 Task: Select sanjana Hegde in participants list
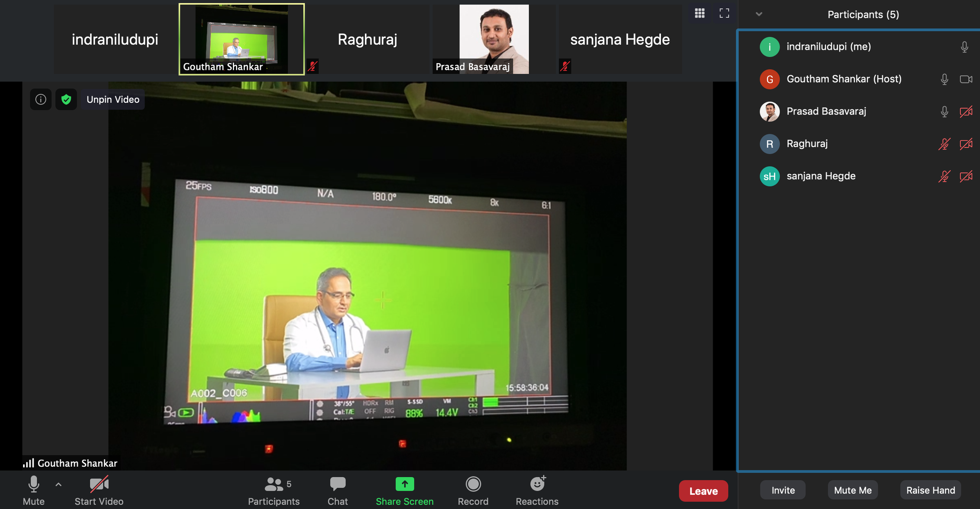(821, 176)
